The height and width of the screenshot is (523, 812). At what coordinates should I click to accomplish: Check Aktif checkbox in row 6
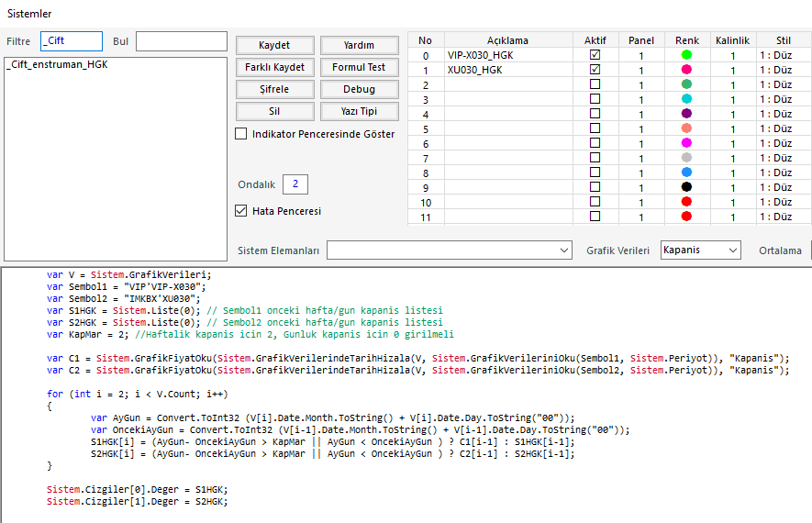tap(595, 143)
